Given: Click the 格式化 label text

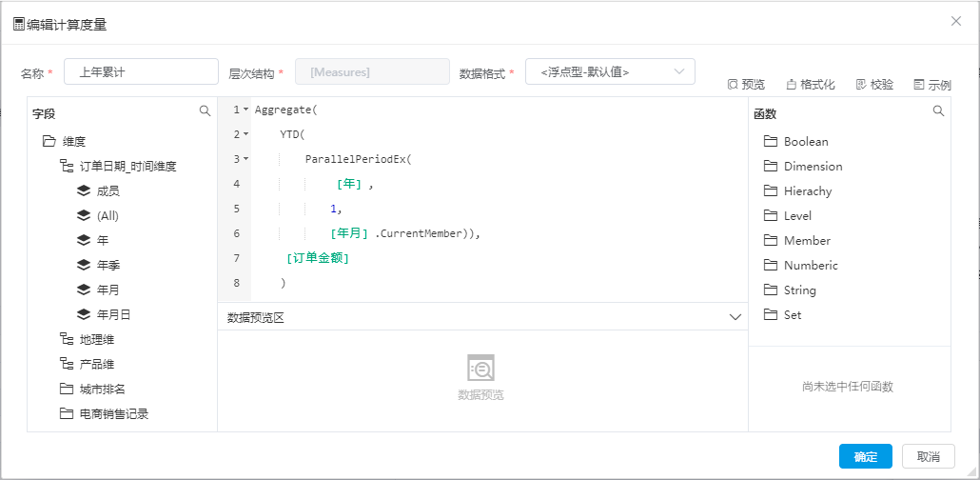Looking at the screenshot, I should 817,85.
